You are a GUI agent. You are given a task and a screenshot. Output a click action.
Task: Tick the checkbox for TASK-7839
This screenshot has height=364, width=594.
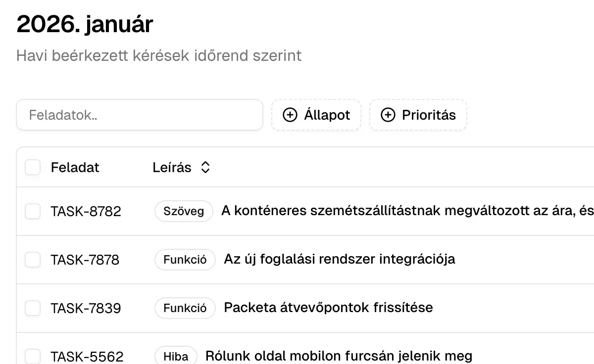click(33, 308)
